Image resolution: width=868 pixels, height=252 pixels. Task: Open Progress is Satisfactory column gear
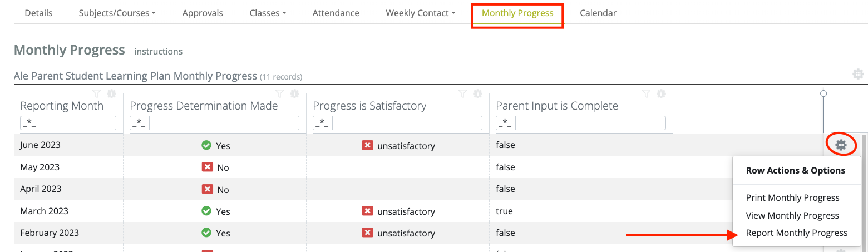[477, 94]
